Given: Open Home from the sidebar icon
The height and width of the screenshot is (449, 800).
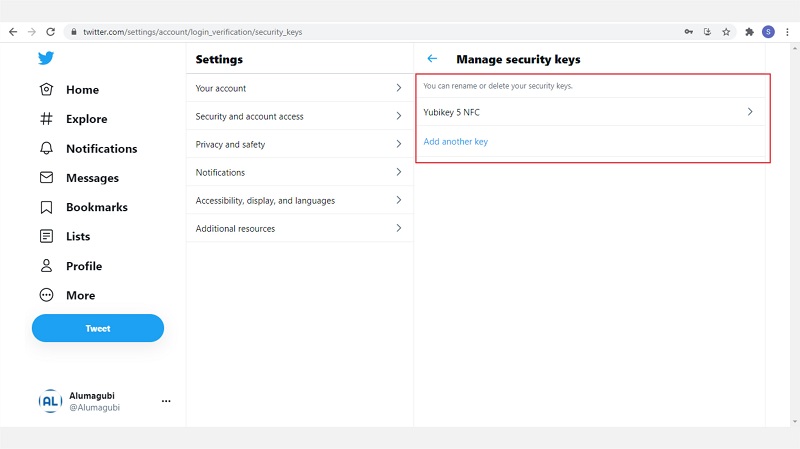Looking at the screenshot, I should pyautogui.click(x=46, y=89).
